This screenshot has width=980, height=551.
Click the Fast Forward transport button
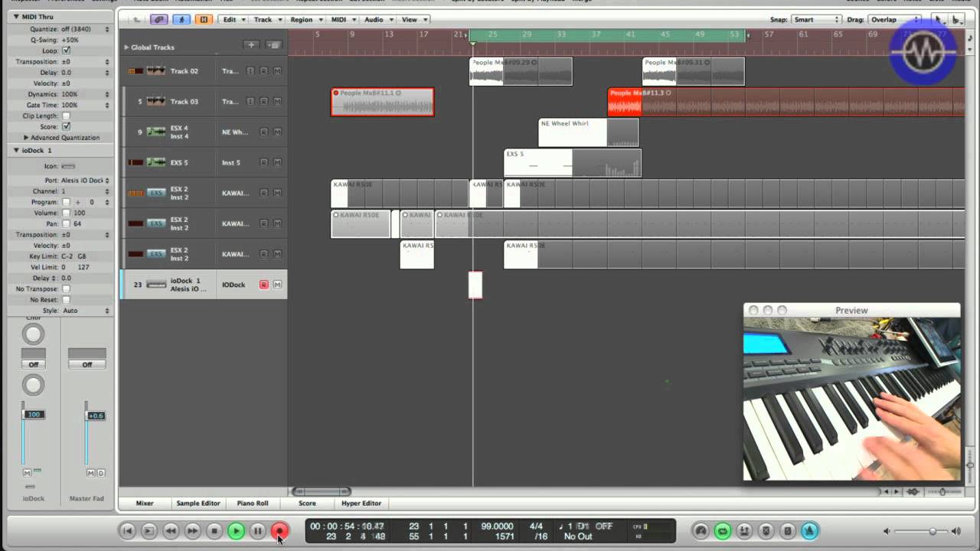pyautogui.click(x=192, y=530)
